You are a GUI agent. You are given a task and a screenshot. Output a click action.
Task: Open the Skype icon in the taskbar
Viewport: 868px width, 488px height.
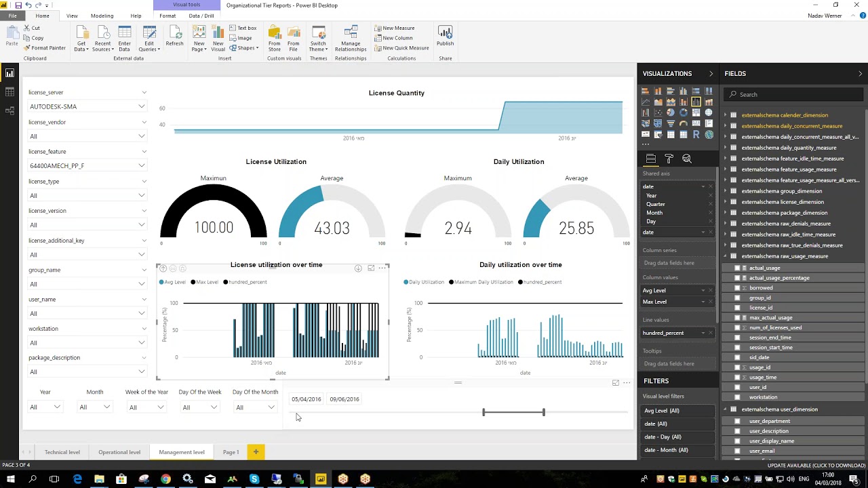(x=254, y=479)
